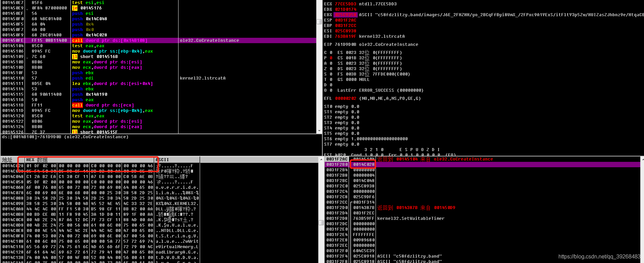Screen dimensions: 644x263
Task: Select push 0x14C028 at address 001450F9
Action: [x=90, y=35]
